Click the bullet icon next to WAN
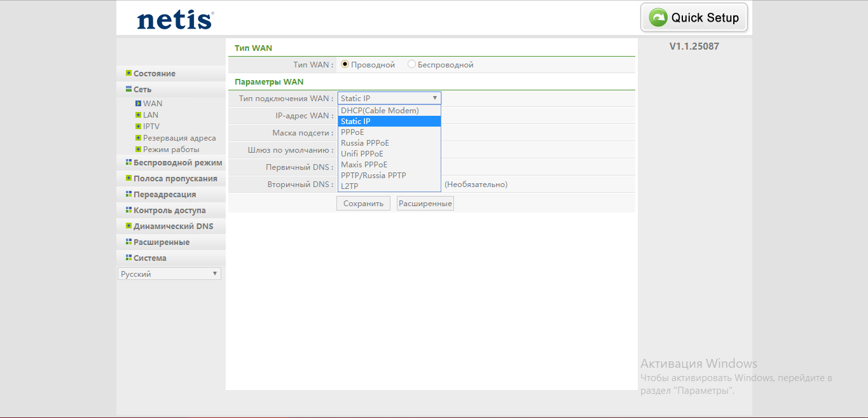868x418 pixels. pos(138,103)
